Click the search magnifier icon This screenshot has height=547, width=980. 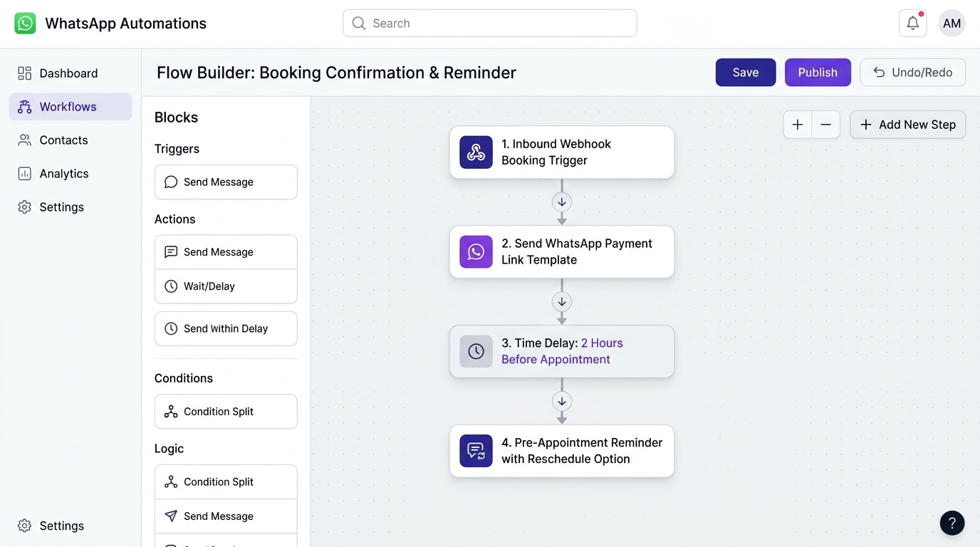click(x=359, y=24)
